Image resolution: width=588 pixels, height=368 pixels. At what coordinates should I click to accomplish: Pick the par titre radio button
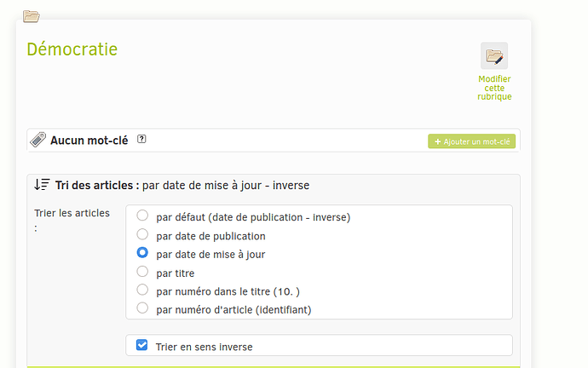pos(142,271)
